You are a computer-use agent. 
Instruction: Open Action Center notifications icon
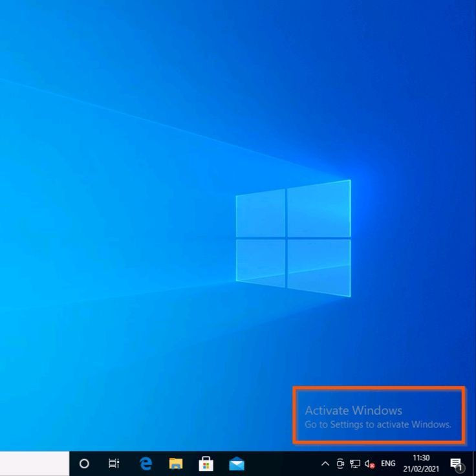[x=456, y=464]
